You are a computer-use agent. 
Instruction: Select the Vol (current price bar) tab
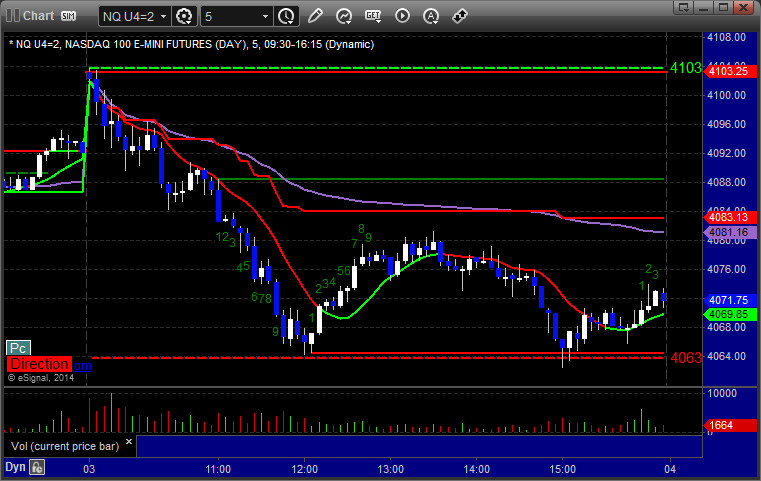[65, 446]
